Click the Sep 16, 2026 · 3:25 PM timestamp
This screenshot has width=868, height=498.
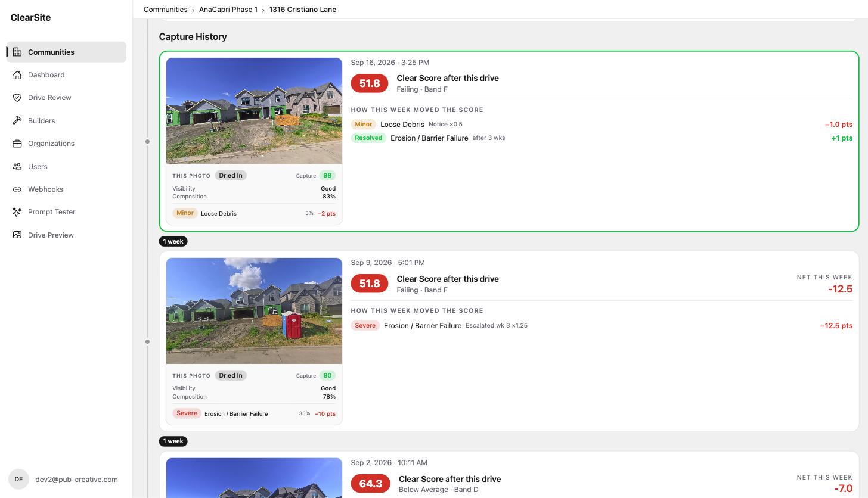click(x=390, y=63)
